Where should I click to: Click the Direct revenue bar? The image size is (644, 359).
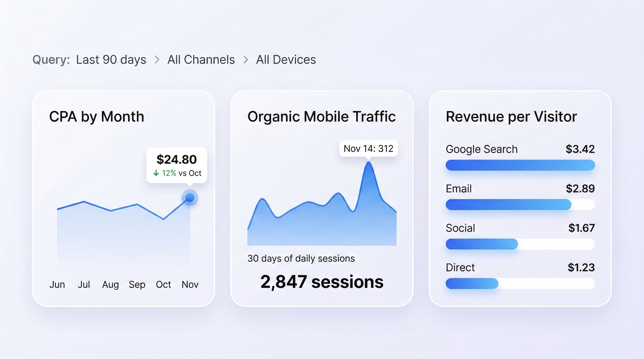point(520,283)
